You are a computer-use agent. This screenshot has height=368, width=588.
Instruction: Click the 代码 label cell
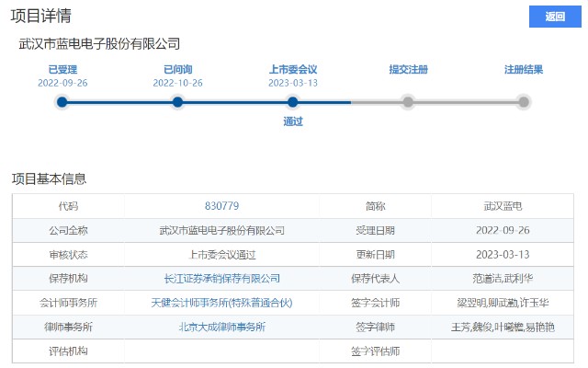coord(68,206)
